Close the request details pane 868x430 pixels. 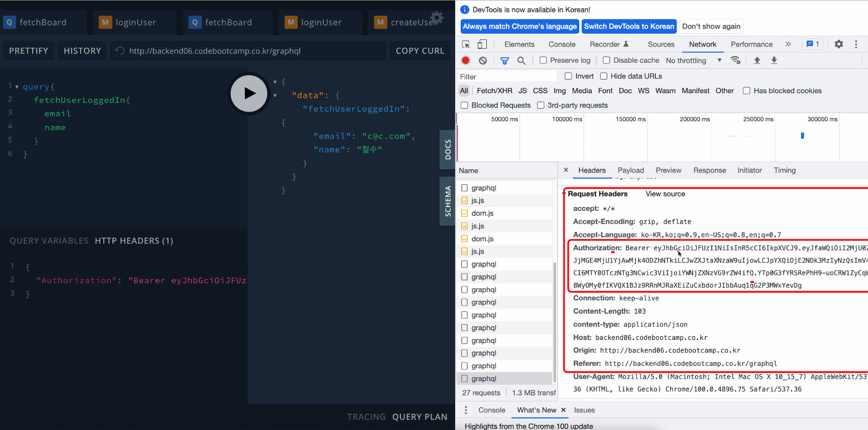click(x=566, y=170)
